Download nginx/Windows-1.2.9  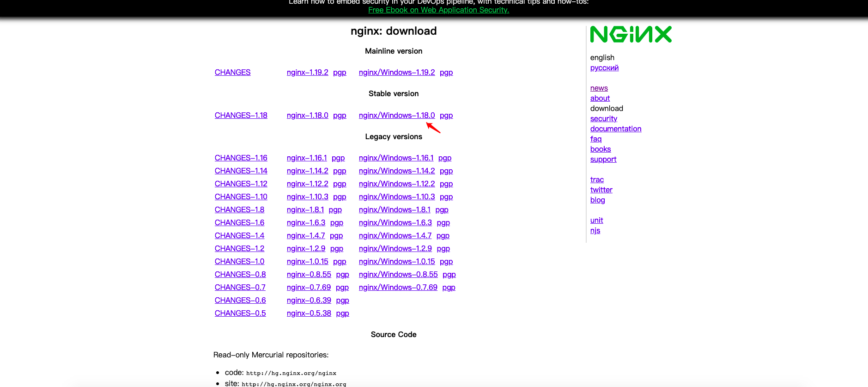tap(395, 249)
